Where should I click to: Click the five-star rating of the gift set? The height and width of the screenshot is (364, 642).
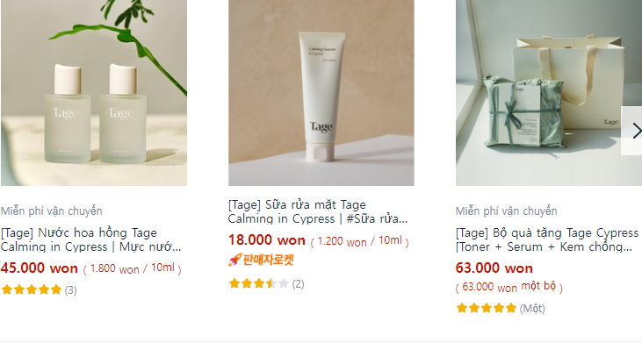(486, 309)
